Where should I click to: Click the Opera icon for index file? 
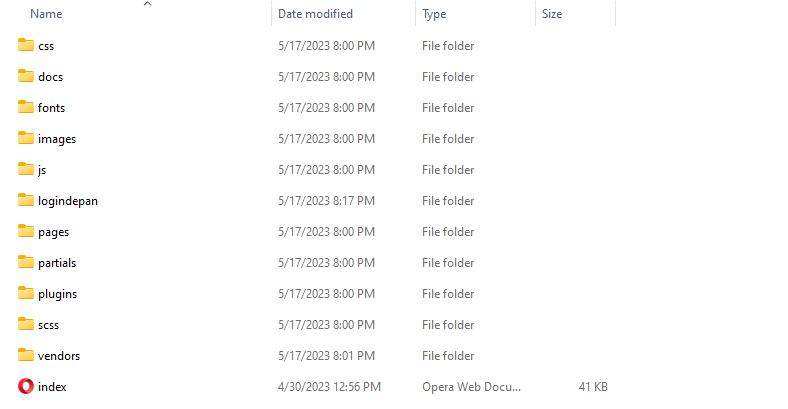tap(26, 386)
